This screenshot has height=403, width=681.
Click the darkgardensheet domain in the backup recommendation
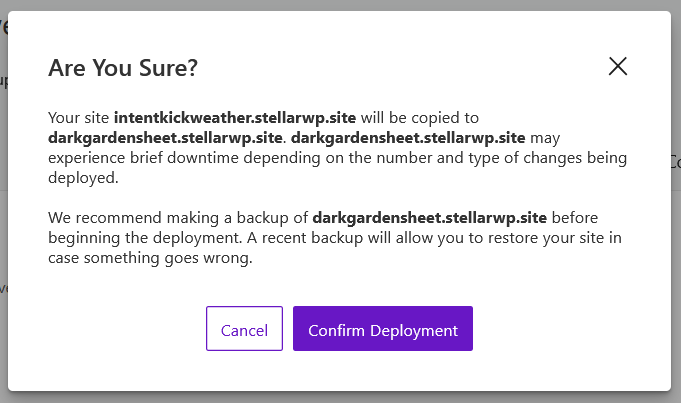click(x=430, y=216)
